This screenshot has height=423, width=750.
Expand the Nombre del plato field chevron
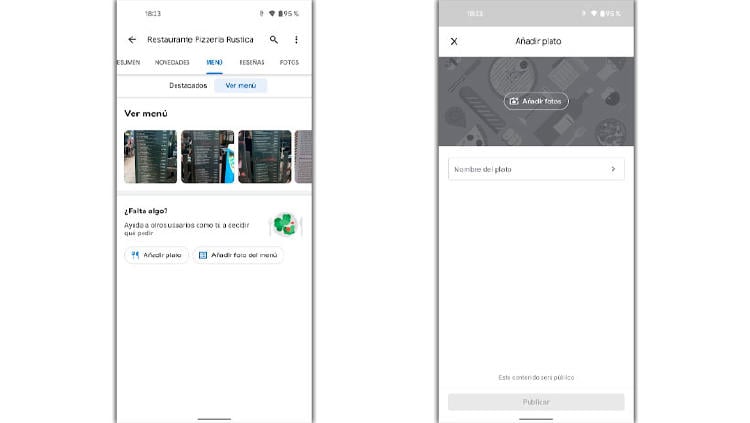pyautogui.click(x=613, y=169)
